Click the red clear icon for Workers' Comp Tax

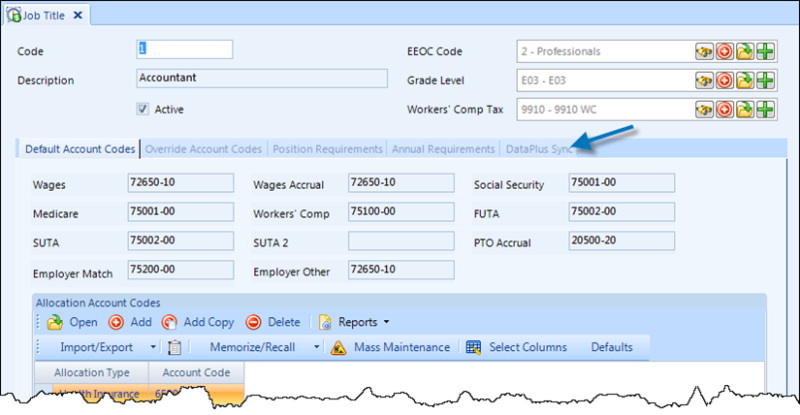click(x=725, y=109)
